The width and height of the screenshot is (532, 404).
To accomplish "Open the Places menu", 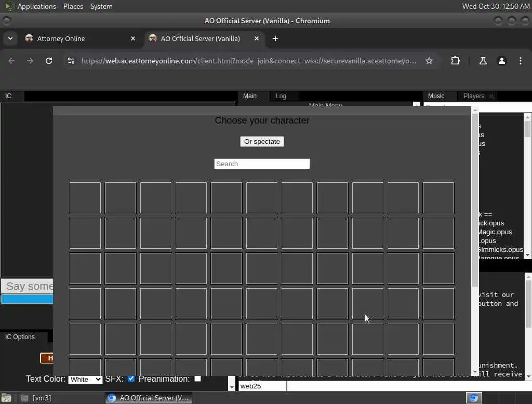I will click(x=73, y=6).
